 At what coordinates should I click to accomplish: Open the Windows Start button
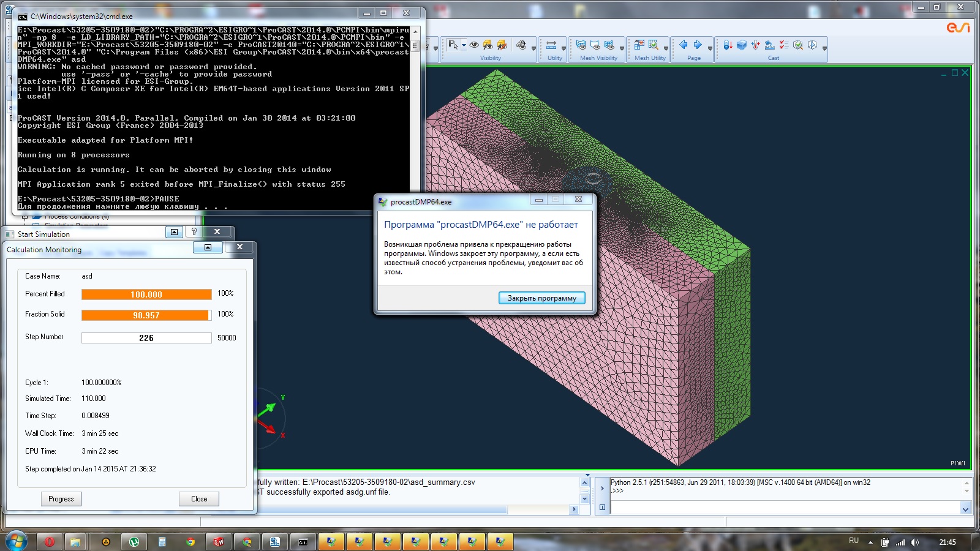click(17, 541)
